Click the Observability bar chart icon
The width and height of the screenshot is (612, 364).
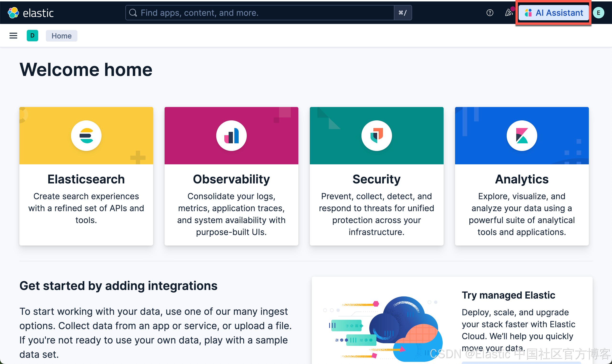pyautogui.click(x=231, y=136)
